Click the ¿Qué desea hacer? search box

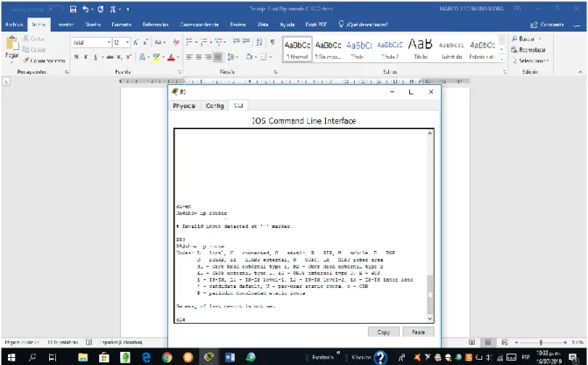[364, 25]
